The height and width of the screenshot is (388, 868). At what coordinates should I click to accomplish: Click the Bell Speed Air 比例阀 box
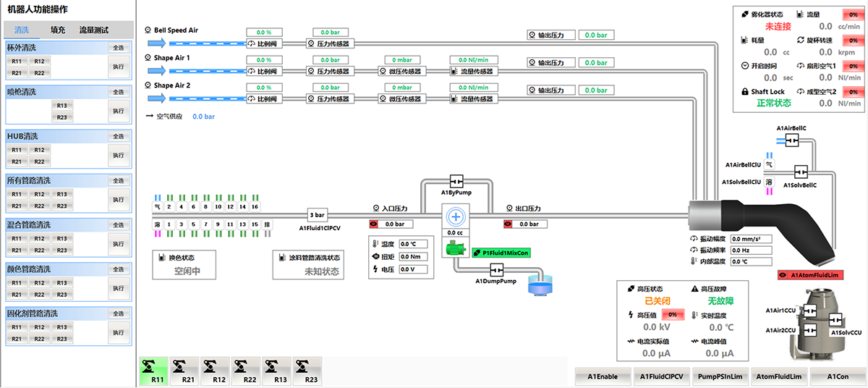pyautogui.click(x=263, y=43)
